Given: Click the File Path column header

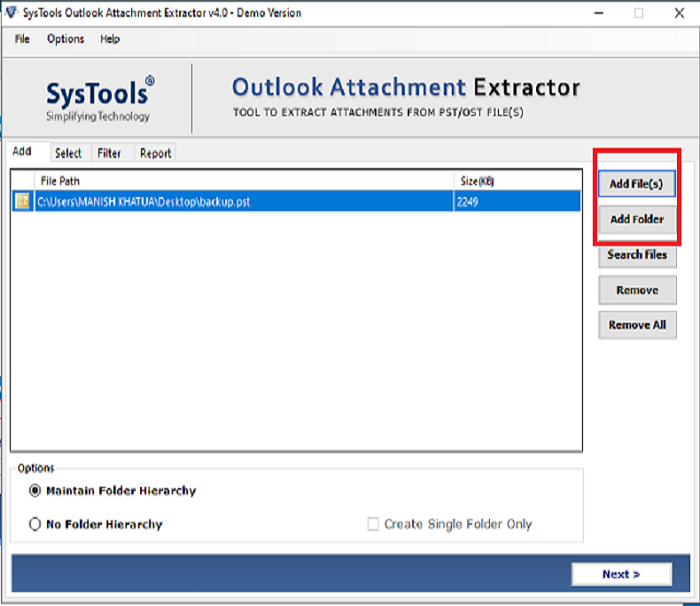Looking at the screenshot, I should point(243,181).
